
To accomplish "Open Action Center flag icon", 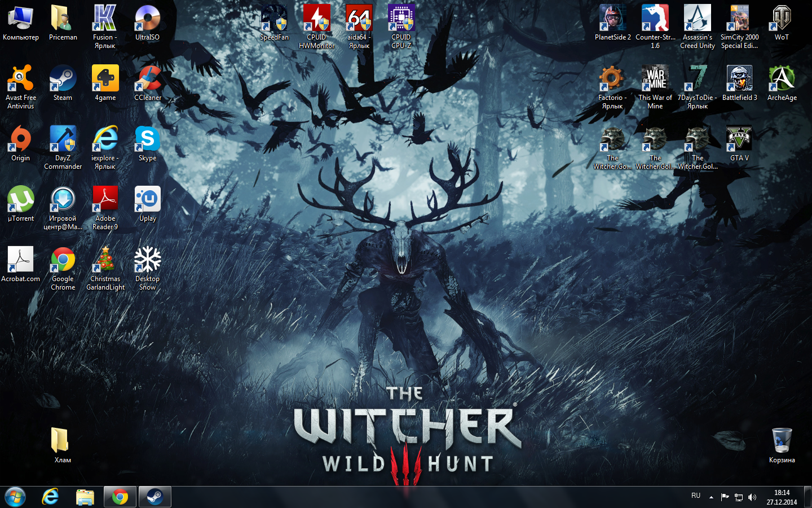I will (725, 497).
